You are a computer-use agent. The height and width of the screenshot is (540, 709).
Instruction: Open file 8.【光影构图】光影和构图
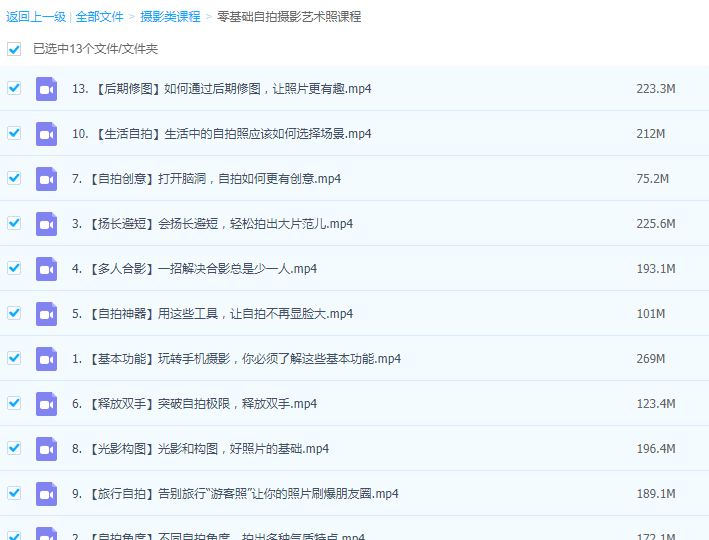click(x=200, y=449)
